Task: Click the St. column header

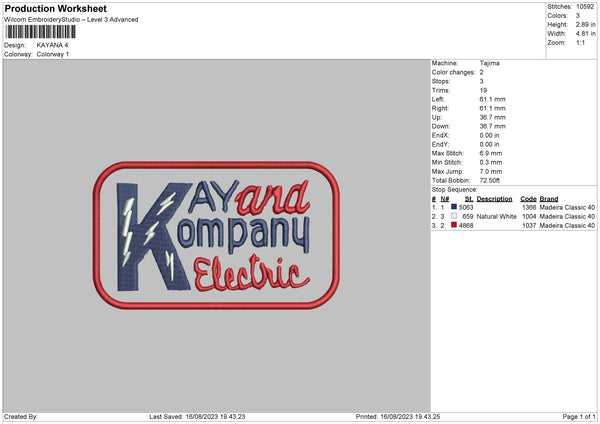Action: click(468, 198)
